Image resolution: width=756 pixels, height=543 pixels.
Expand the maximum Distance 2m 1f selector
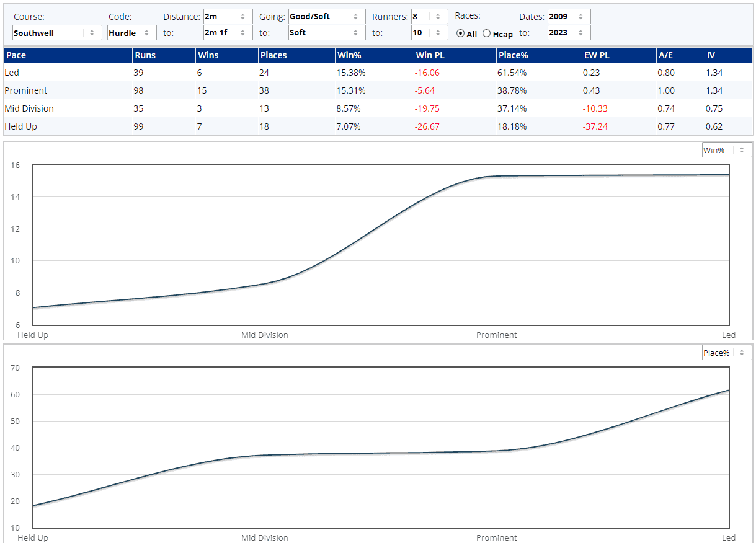click(228, 33)
